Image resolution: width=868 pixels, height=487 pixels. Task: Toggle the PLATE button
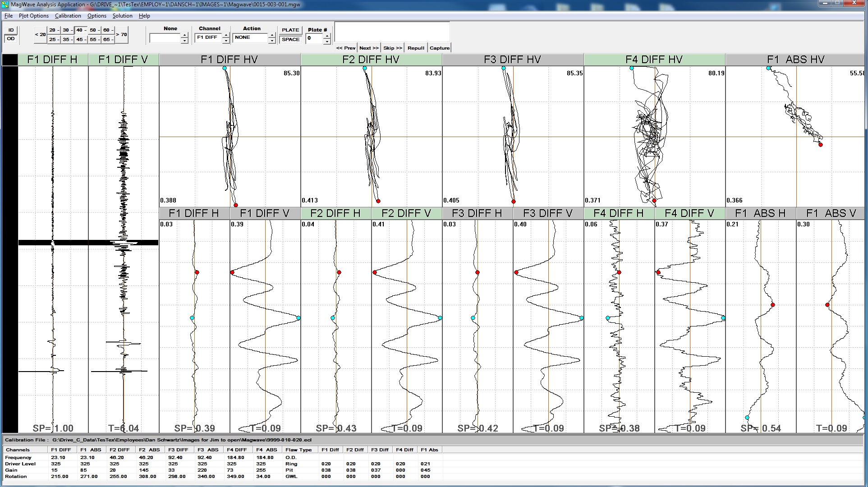coord(290,30)
